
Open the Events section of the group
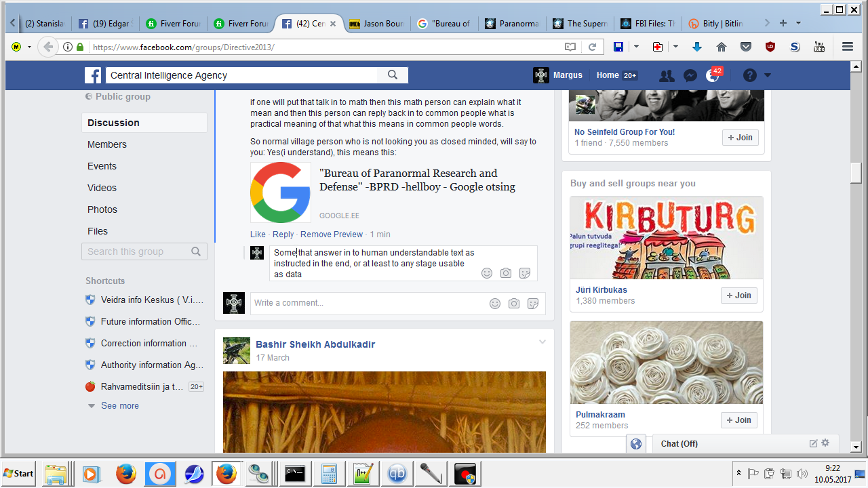coord(102,166)
